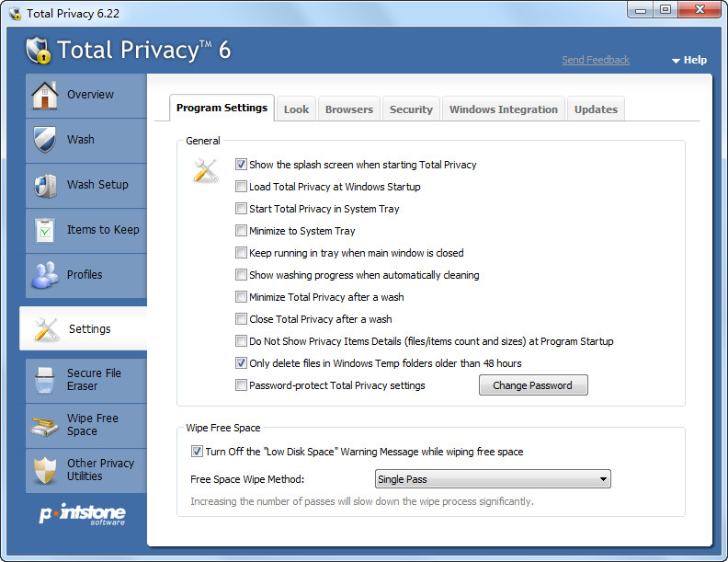Open the Wipe Free Space label
This screenshot has width=728, height=562.
tap(93, 425)
